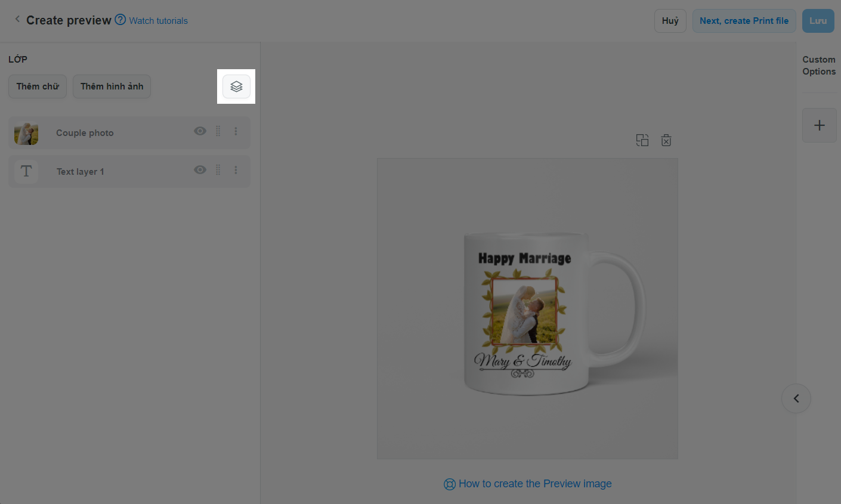
Task: Click the highlighted layers stack icon
Action: 236,86
